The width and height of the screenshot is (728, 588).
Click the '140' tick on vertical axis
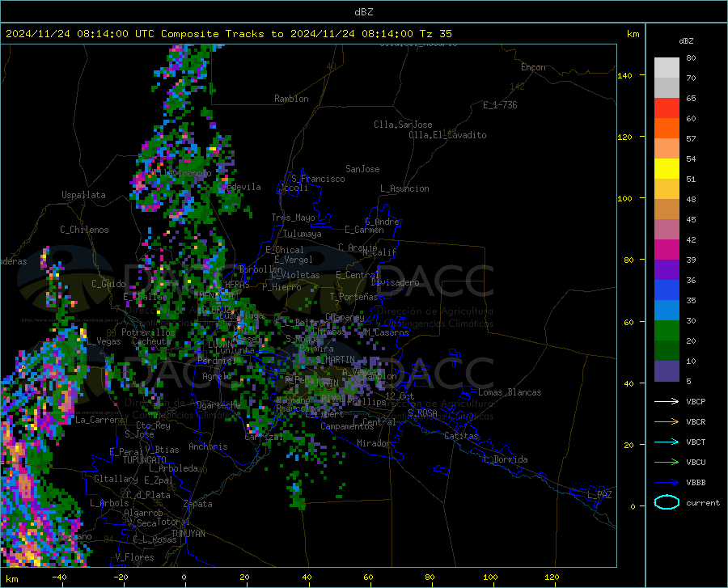click(625, 76)
